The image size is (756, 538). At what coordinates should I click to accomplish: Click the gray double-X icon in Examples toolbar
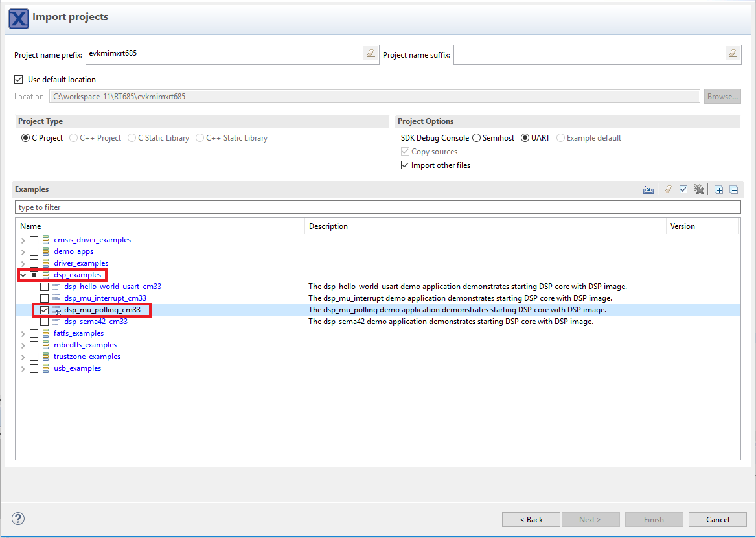[x=698, y=190]
